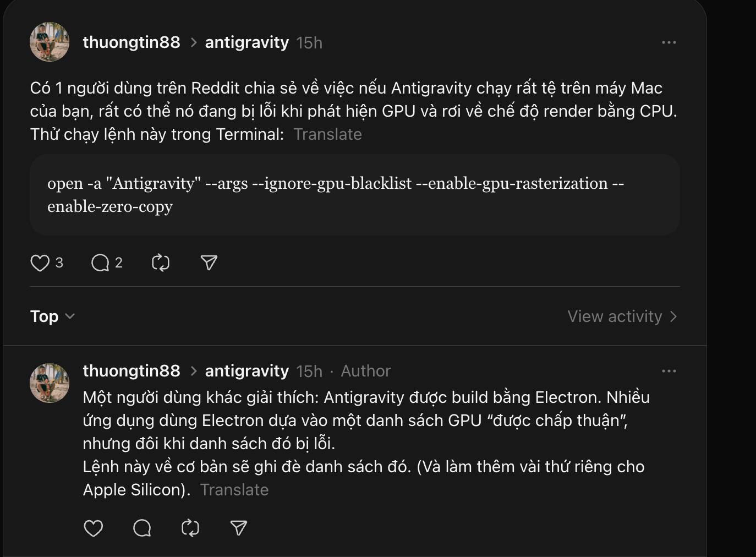Repost the main post
Image resolution: width=756 pixels, height=557 pixels.
tap(161, 263)
